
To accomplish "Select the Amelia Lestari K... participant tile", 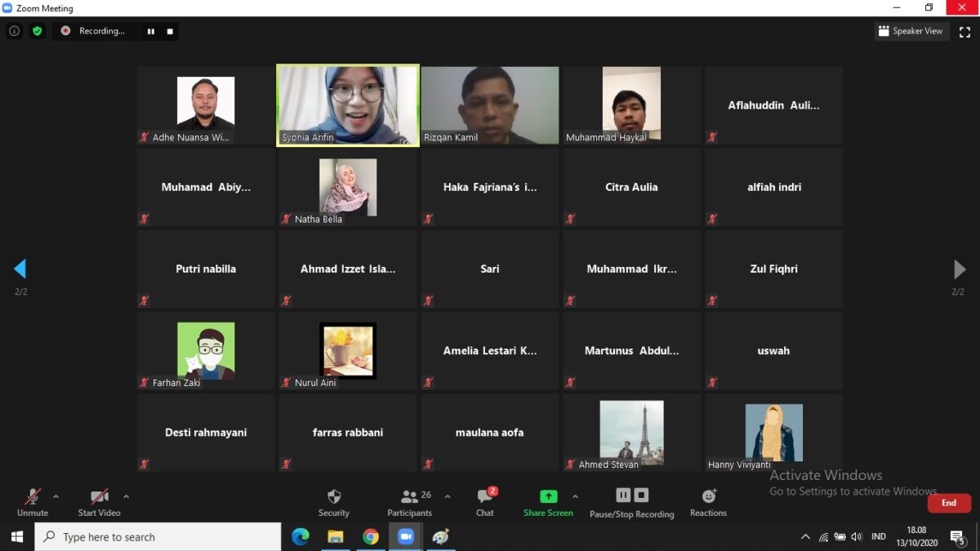I will pos(490,350).
